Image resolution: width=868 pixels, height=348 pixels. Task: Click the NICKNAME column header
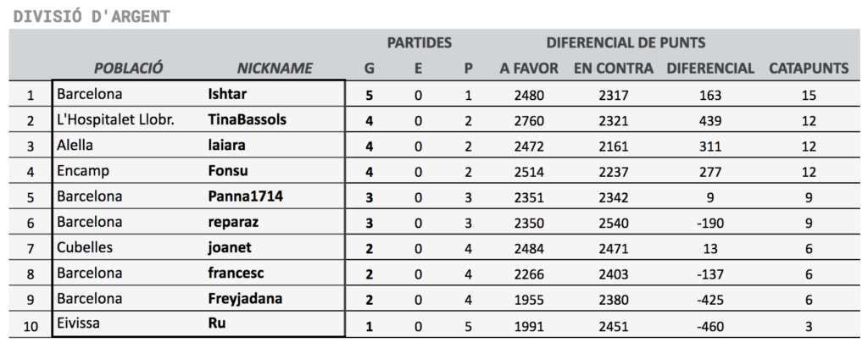pyautogui.click(x=275, y=68)
